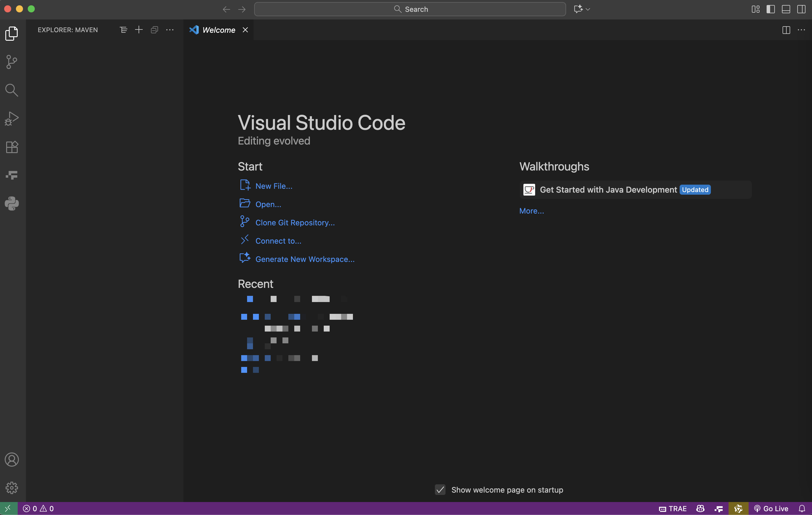Image resolution: width=812 pixels, height=515 pixels.
Task: Click the notifications bell in status bar
Action: [x=802, y=509]
